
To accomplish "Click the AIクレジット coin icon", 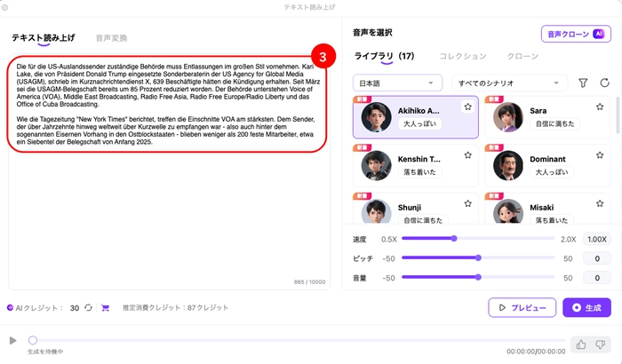I will click(10, 308).
